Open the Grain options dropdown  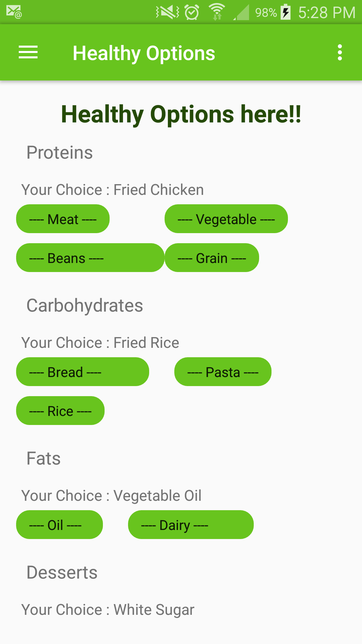pos(212,258)
